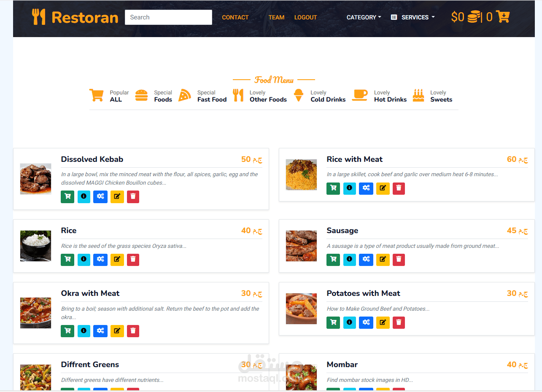Open the shopping cart icon in header
Screen dimensions: 542x392
coord(503,17)
